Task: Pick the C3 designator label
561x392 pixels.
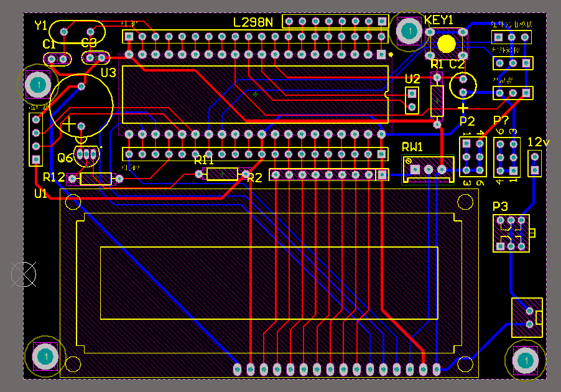Action: 89,43
